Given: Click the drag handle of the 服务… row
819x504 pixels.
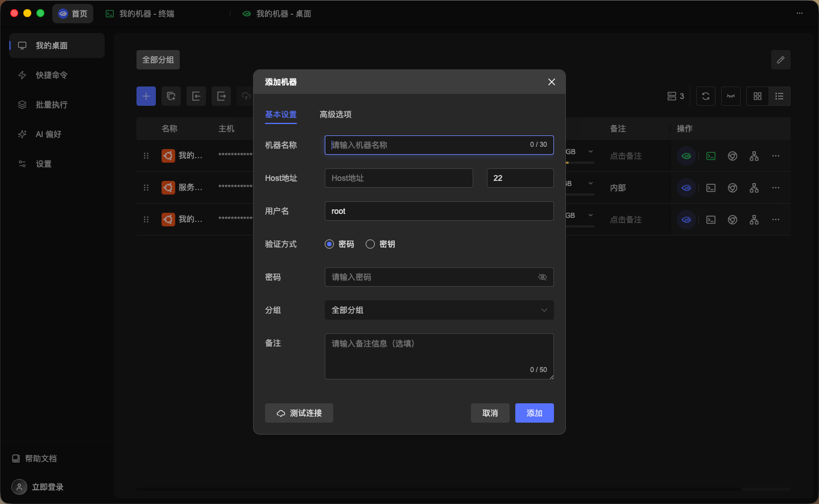Looking at the screenshot, I should pos(146,188).
